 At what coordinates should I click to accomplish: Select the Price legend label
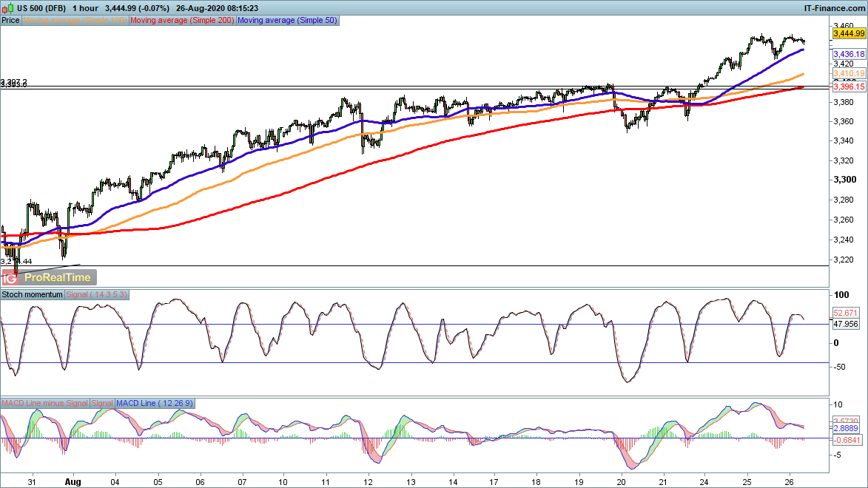point(10,21)
